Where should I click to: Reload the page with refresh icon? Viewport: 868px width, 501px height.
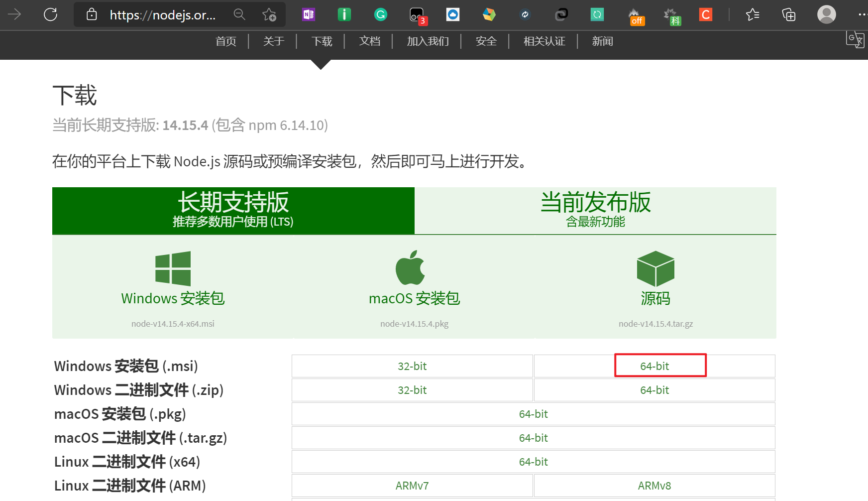[51, 14]
